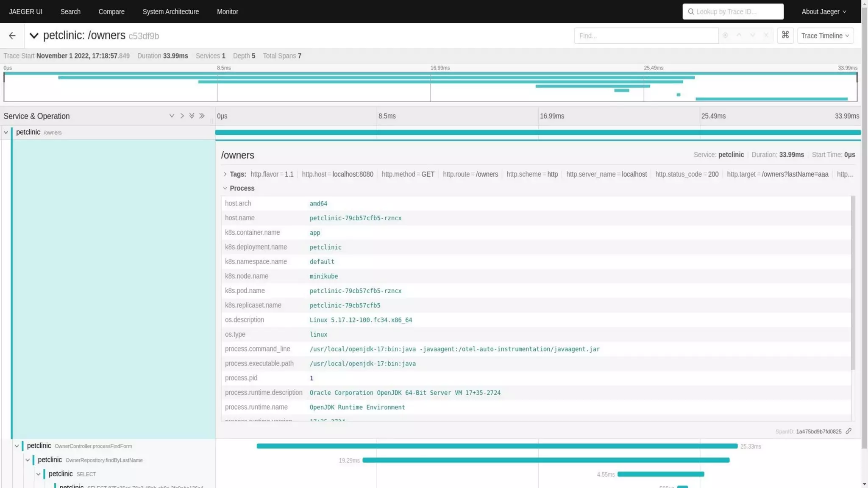This screenshot has height=488, width=868.
Task: Expand one level in span tree header
Action: point(172,116)
